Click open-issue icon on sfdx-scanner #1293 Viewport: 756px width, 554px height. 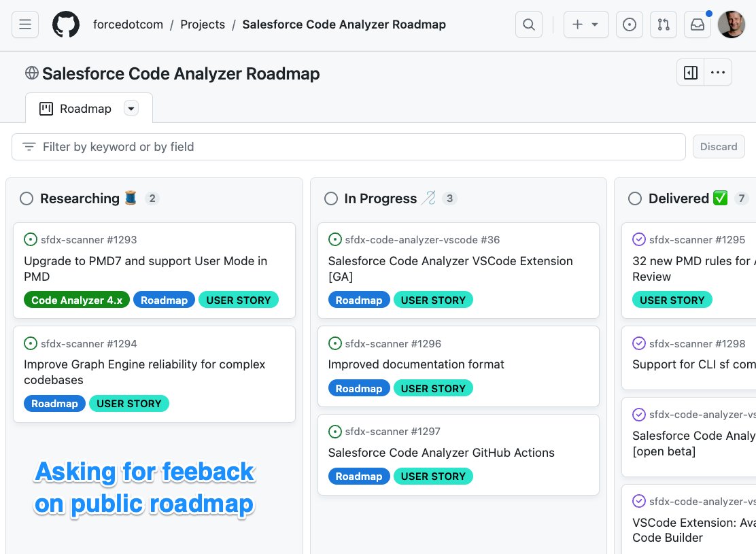tap(31, 239)
